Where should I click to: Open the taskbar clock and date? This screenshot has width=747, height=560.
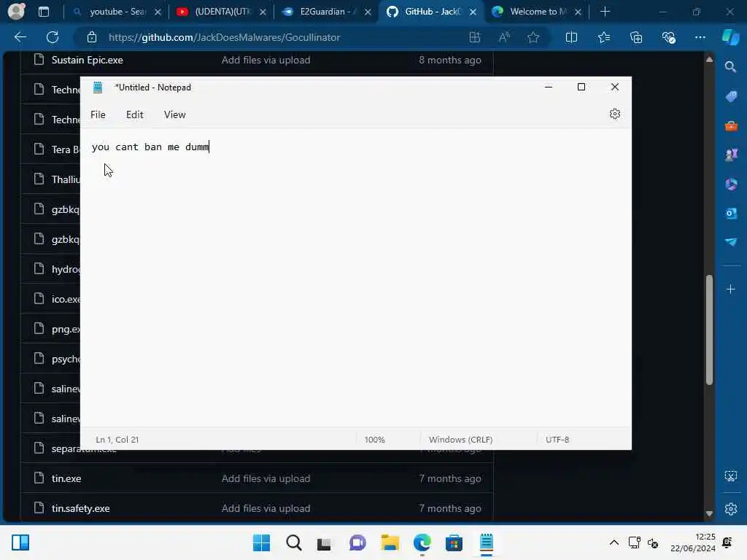[x=693, y=542]
